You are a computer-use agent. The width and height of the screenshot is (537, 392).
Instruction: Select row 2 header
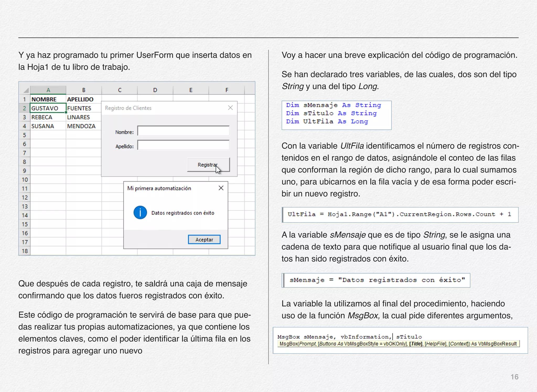click(x=25, y=108)
